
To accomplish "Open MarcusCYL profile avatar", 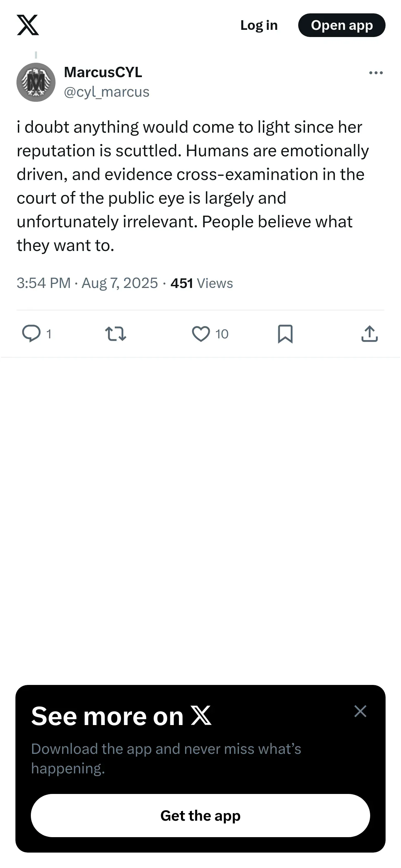I will [36, 82].
